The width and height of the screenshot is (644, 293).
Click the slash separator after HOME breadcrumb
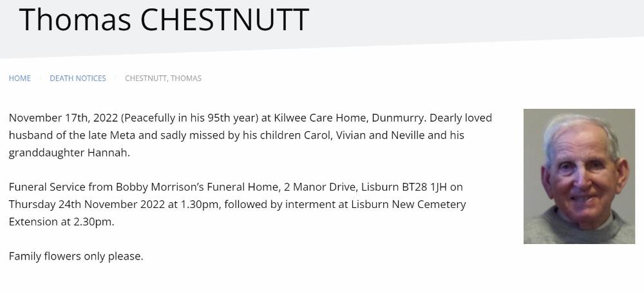(x=41, y=79)
